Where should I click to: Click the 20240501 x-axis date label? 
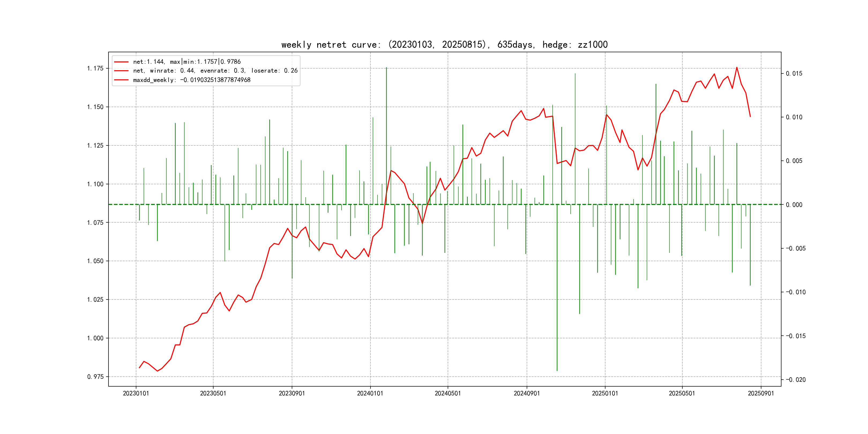(x=447, y=393)
